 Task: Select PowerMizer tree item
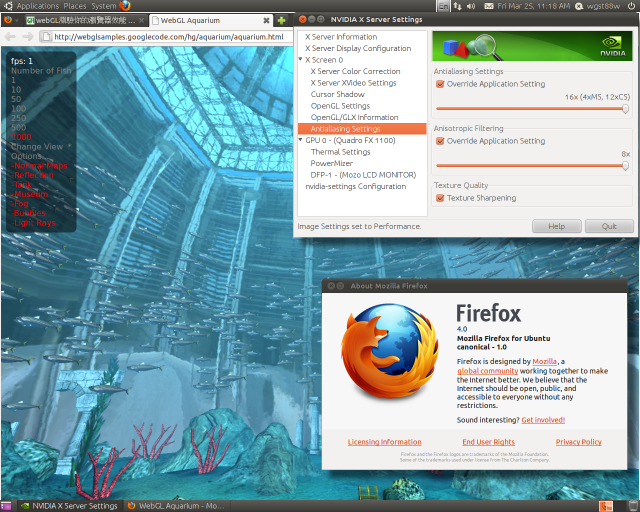[331, 163]
